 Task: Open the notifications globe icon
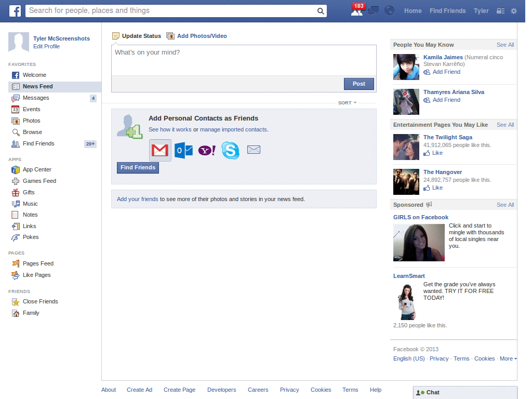coord(389,11)
